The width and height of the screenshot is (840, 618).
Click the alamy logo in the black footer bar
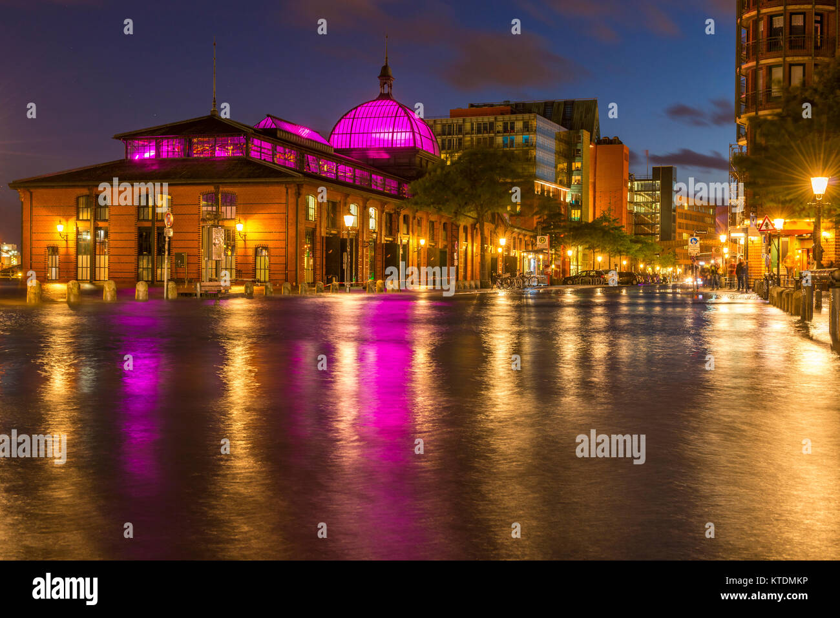(x=65, y=589)
